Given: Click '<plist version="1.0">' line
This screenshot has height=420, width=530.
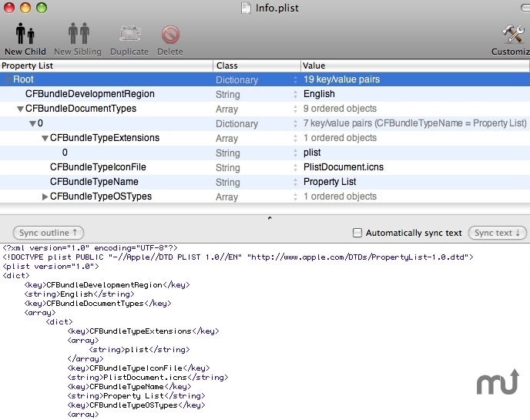Looking at the screenshot, I should [x=51, y=267].
